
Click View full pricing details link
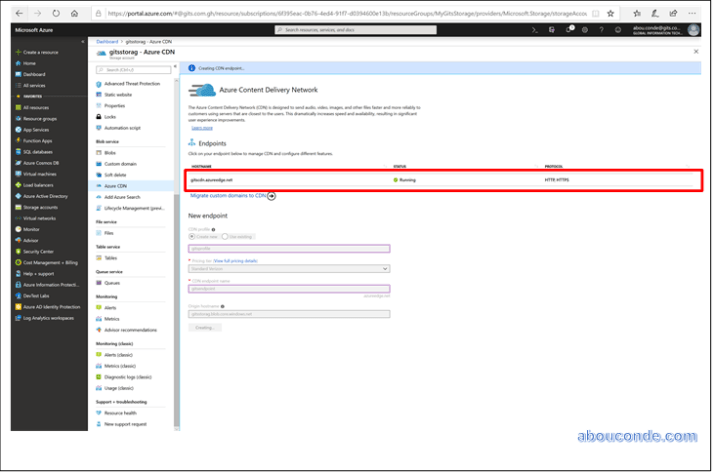[235, 260]
